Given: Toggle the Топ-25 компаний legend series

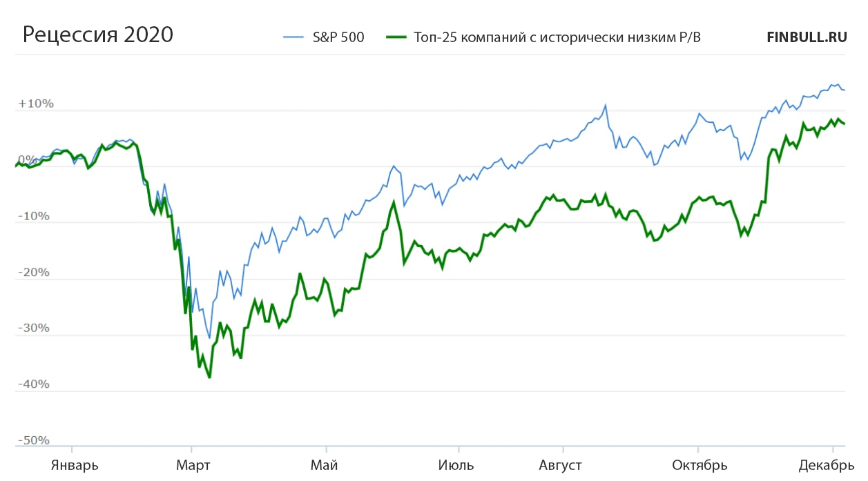Looking at the screenshot, I should point(556,38).
